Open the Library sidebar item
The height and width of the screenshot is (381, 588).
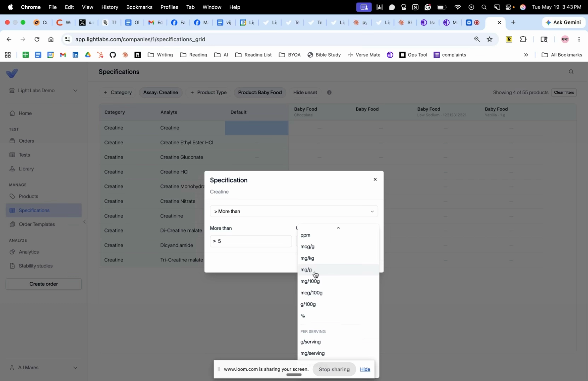pyautogui.click(x=27, y=169)
